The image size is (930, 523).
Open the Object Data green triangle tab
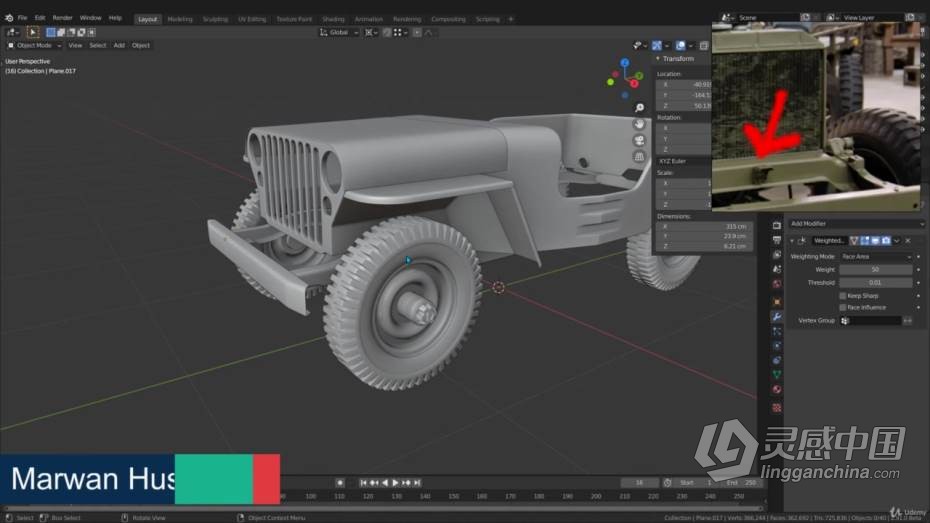(776, 375)
